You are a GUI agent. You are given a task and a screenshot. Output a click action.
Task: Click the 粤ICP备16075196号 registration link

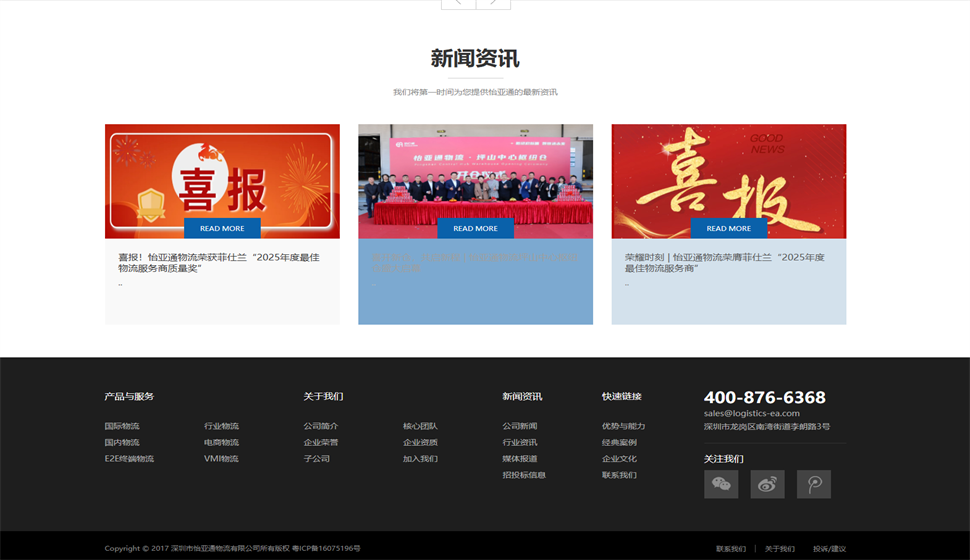(x=326, y=548)
